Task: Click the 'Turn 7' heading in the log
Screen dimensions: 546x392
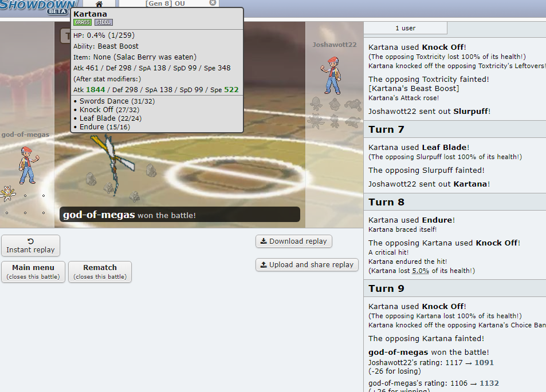Action: [x=386, y=129]
